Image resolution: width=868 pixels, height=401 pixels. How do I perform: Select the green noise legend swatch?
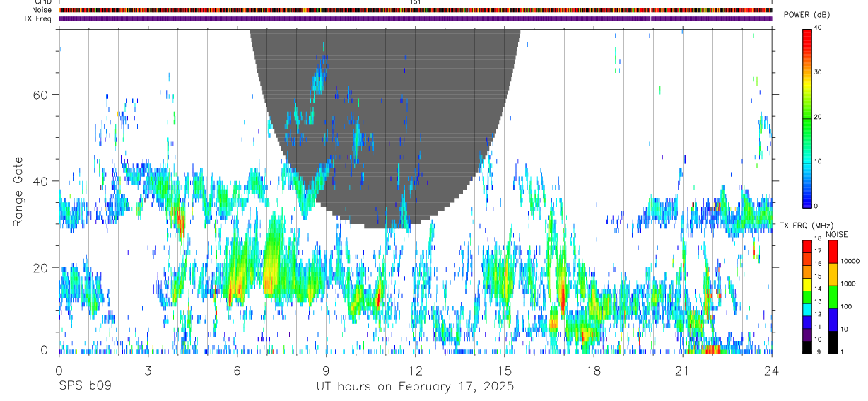(833, 297)
